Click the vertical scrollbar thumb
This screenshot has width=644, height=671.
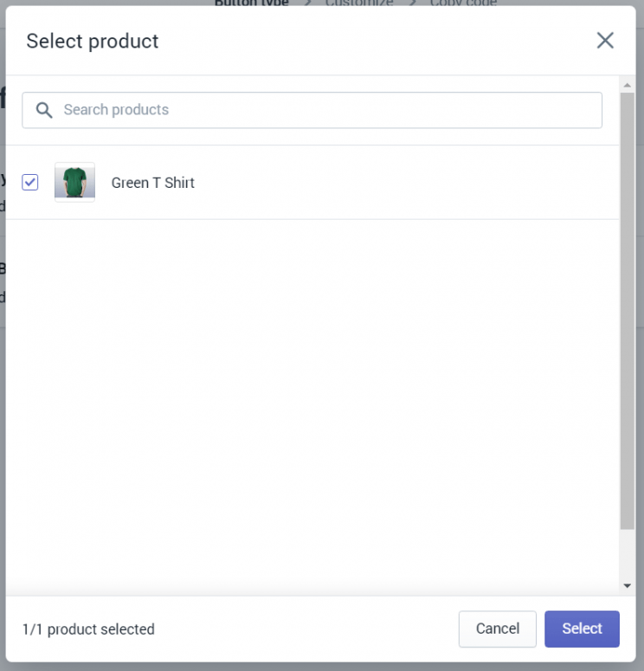coord(628,311)
